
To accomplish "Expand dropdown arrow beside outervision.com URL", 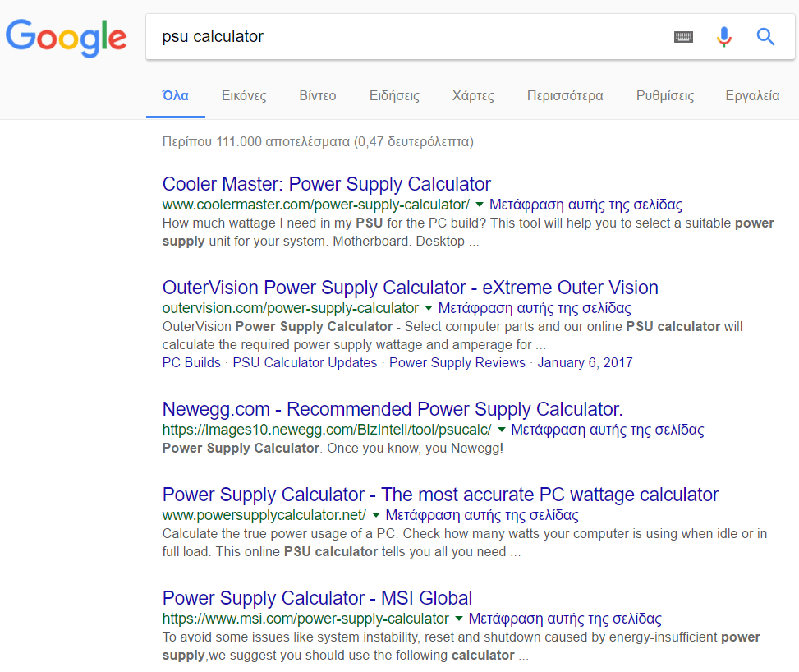I will pyautogui.click(x=428, y=308).
